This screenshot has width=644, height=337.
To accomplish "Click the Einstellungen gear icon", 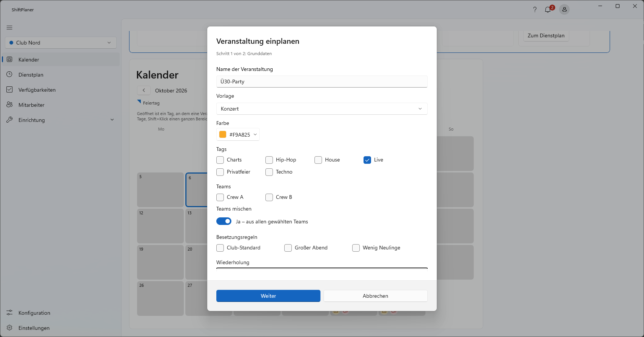I will pyautogui.click(x=9, y=328).
